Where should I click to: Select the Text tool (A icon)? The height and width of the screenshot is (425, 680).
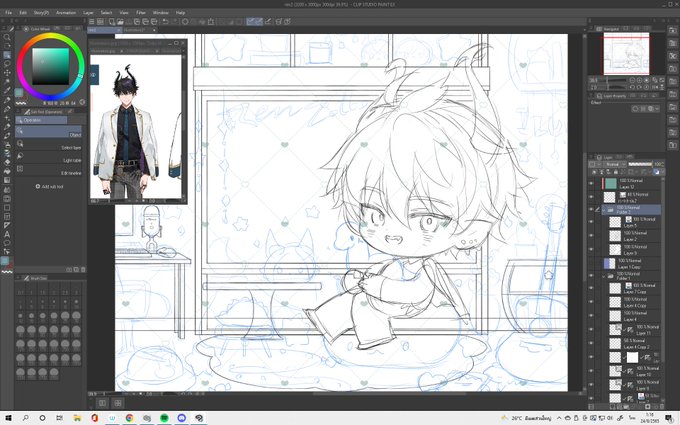tap(7, 234)
